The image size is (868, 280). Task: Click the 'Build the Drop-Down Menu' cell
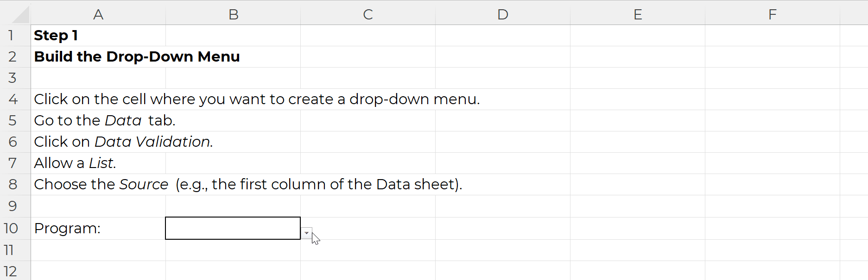[98, 56]
